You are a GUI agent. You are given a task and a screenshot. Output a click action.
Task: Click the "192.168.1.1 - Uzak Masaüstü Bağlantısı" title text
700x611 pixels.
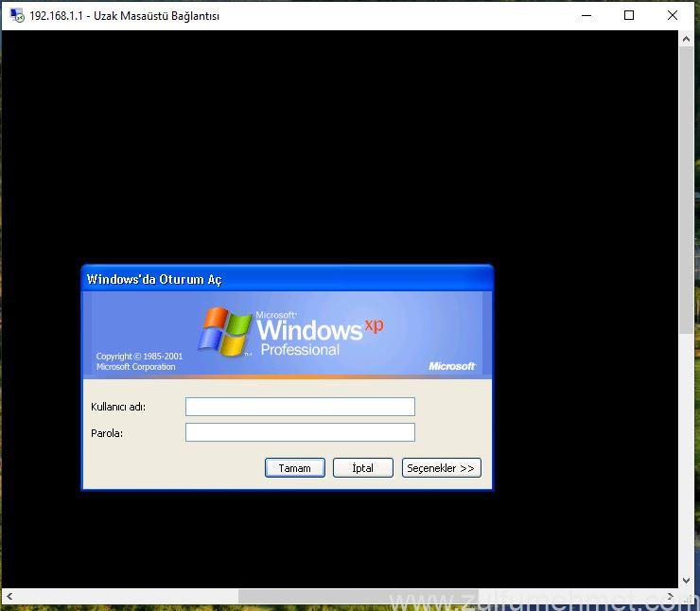(x=125, y=16)
